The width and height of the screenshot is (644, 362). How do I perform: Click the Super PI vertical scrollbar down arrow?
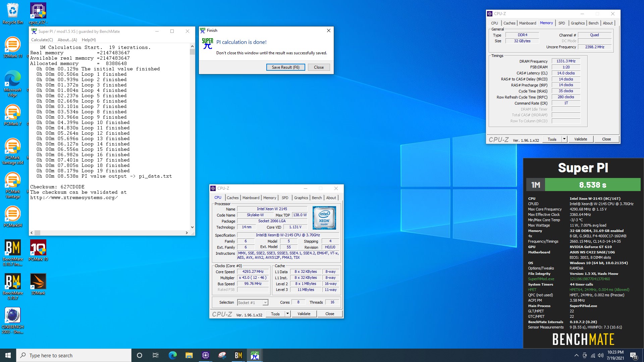tap(192, 227)
